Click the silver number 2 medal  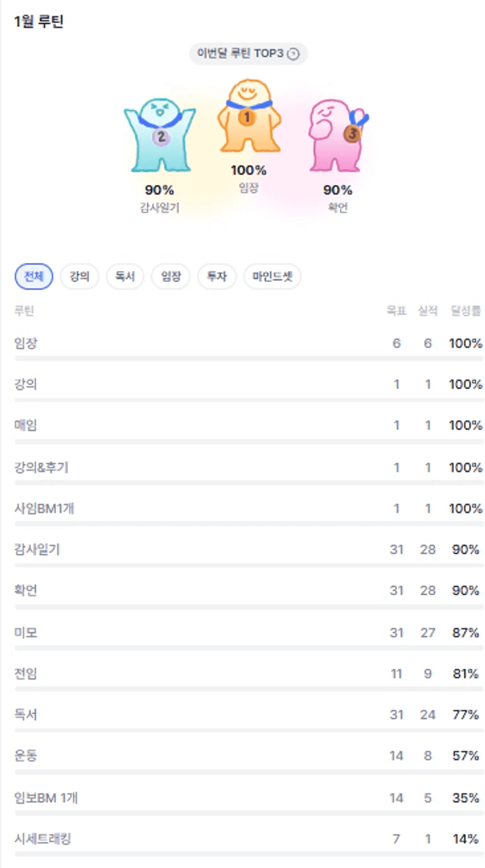point(161,138)
